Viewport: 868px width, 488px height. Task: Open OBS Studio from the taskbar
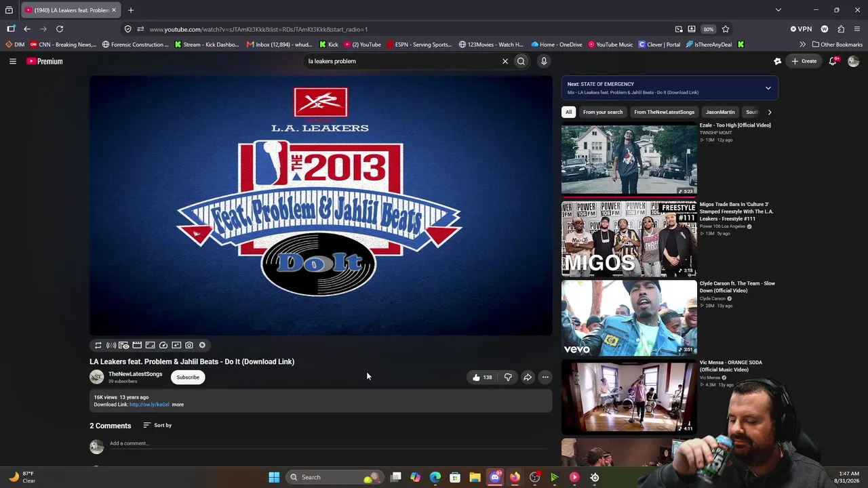click(534, 477)
